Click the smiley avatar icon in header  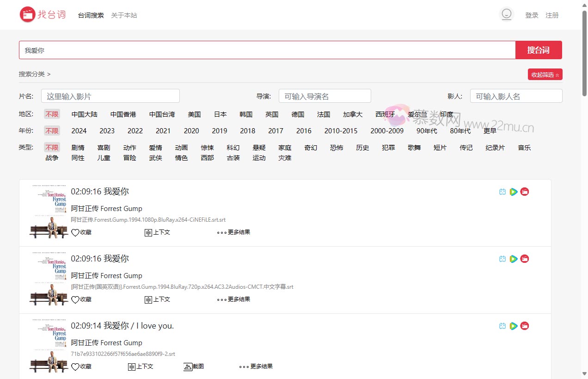coord(507,15)
